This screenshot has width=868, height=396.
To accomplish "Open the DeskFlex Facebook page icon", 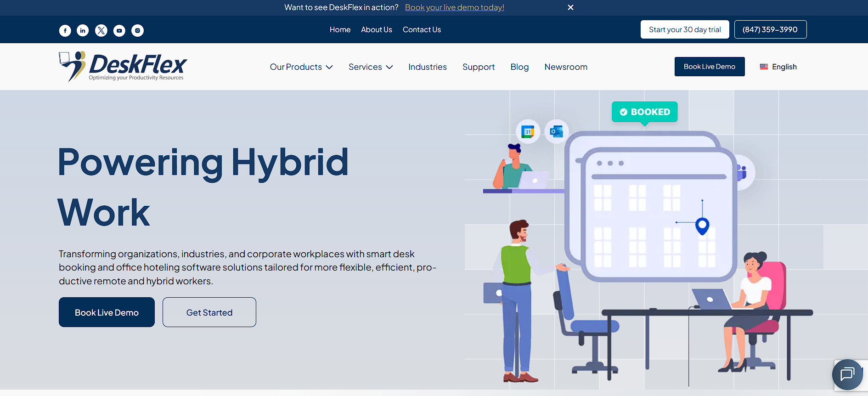I will pyautogui.click(x=65, y=31).
